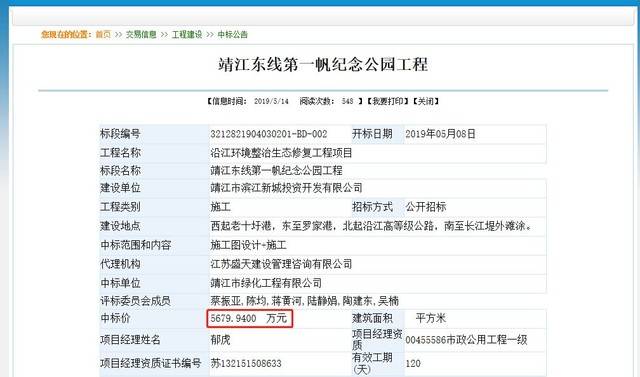Select the construction location text starting with 西起老十圩港
The image size is (640, 377).
point(371,226)
